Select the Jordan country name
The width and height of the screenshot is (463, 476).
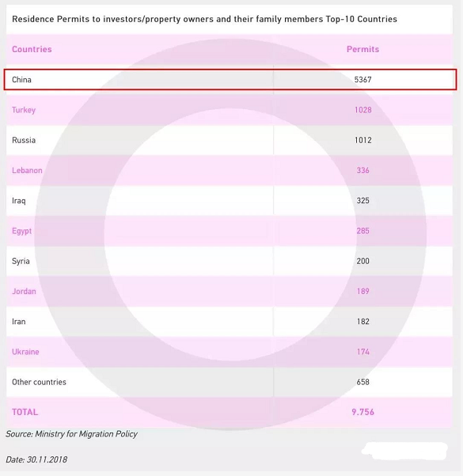[x=24, y=292]
